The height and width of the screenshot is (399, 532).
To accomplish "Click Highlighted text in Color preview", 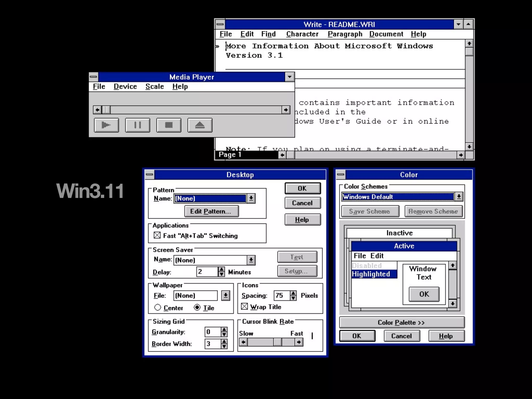I will pos(374,274).
